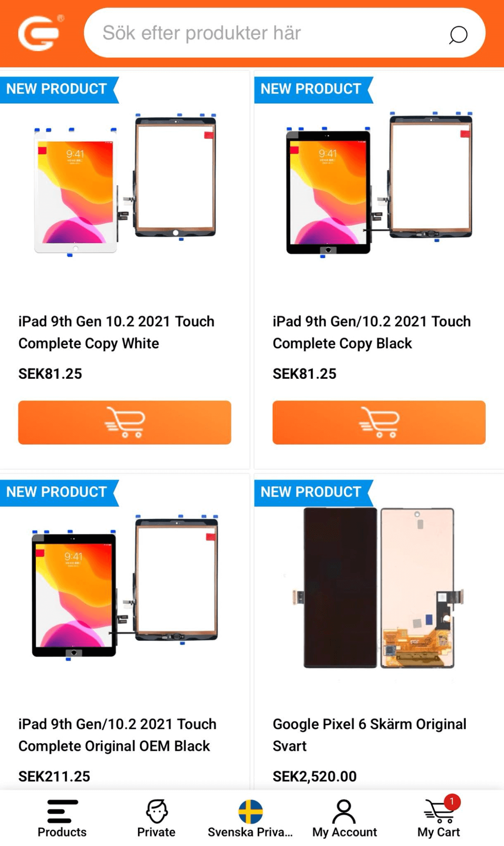Tap the search magnifier icon
Screen dimensions: 504x846
[458, 35]
